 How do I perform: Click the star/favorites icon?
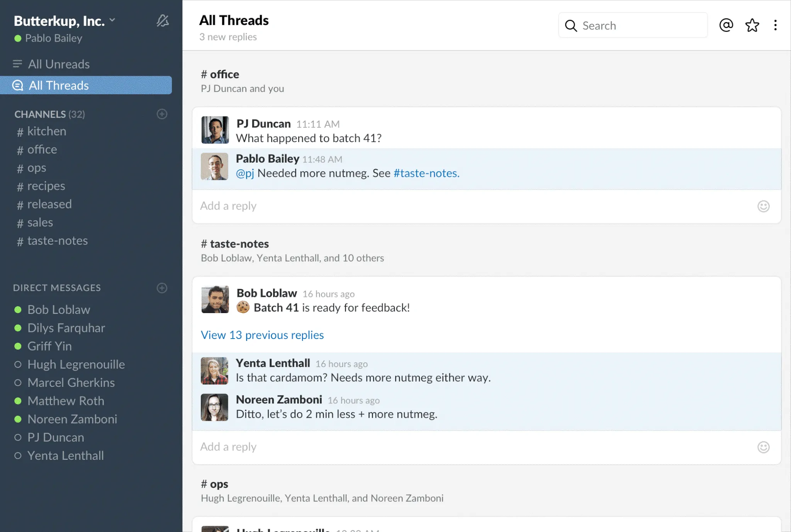pos(751,25)
